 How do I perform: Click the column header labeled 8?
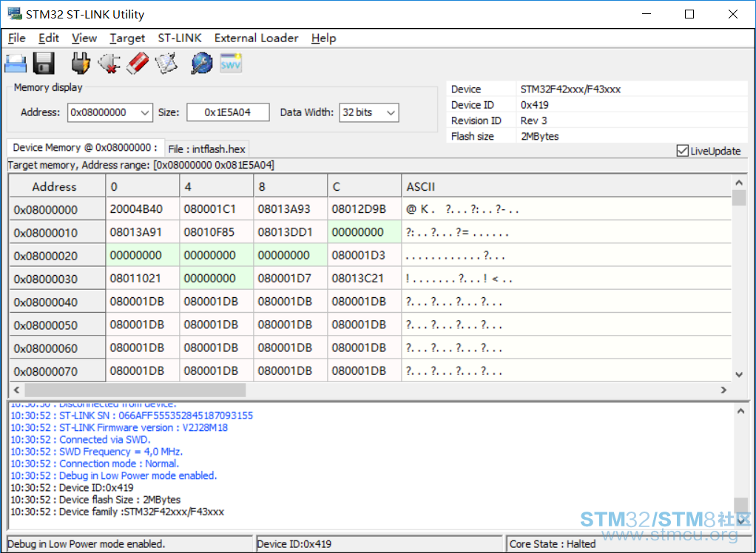pos(291,186)
